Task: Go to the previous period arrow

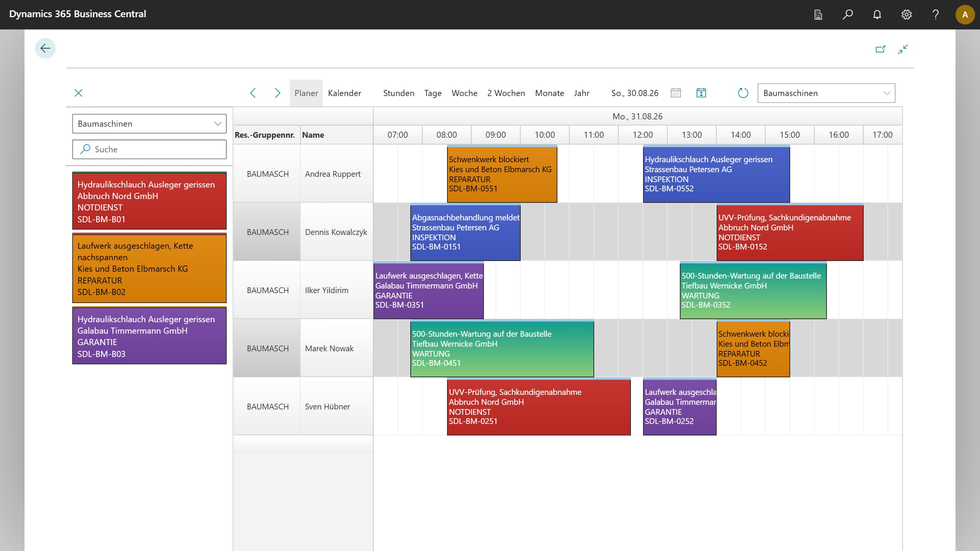Action: coord(253,93)
